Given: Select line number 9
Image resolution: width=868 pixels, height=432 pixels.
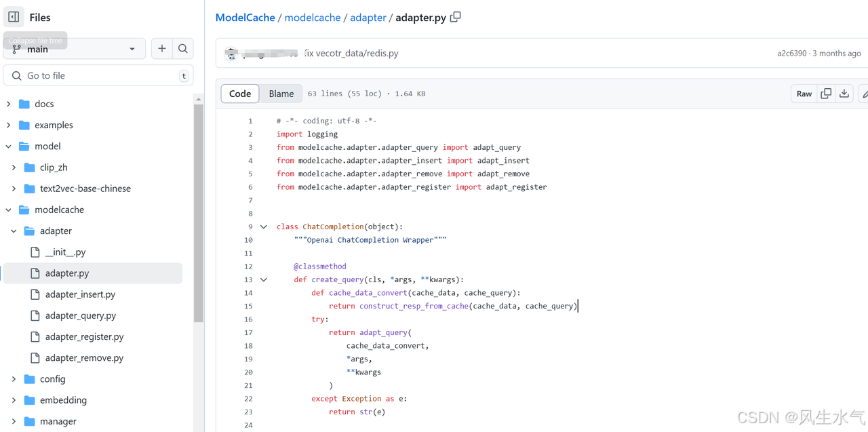Looking at the screenshot, I should pos(250,227).
